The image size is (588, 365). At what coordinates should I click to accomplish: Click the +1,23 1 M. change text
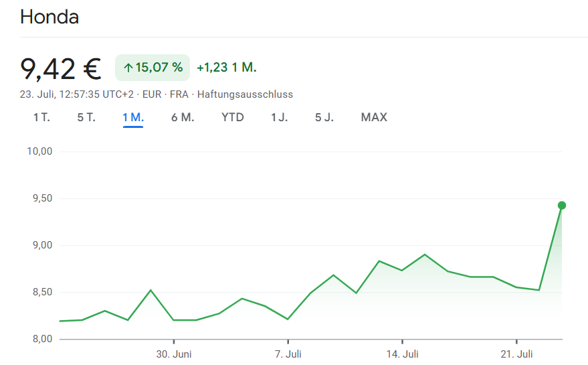coord(227,68)
